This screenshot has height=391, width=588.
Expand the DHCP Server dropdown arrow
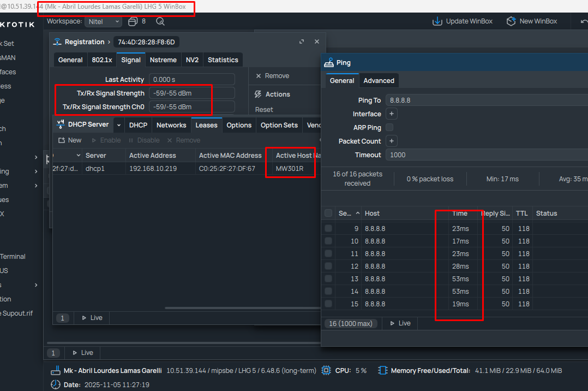[118, 125]
